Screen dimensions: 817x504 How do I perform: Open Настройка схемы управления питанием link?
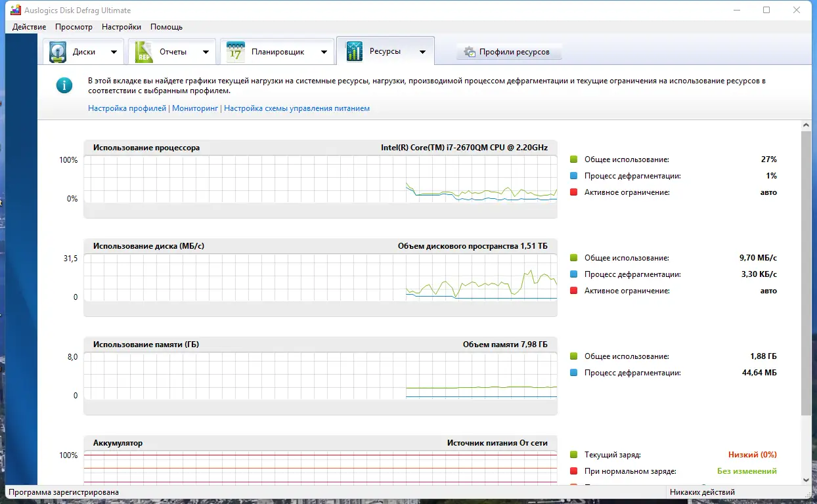click(x=297, y=108)
